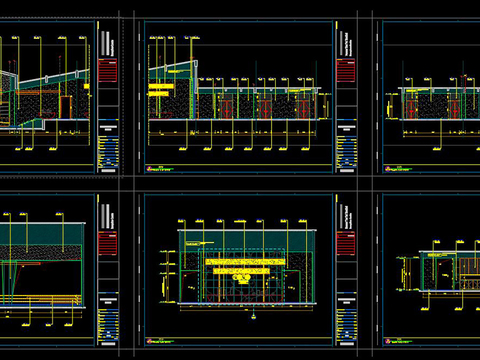This screenshot has width=480, height=360.
Task: Select red title block in top-middle sheet
Action: pos(346,70)
